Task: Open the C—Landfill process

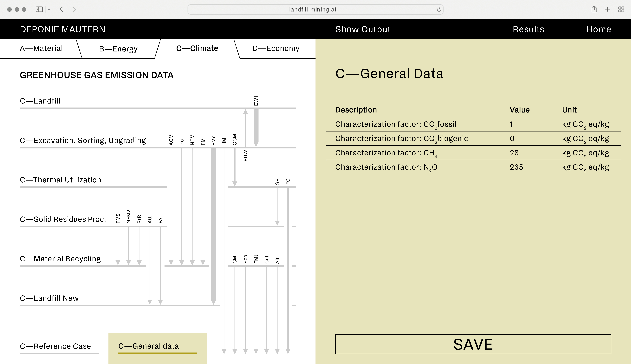Action: click(40, 101)
